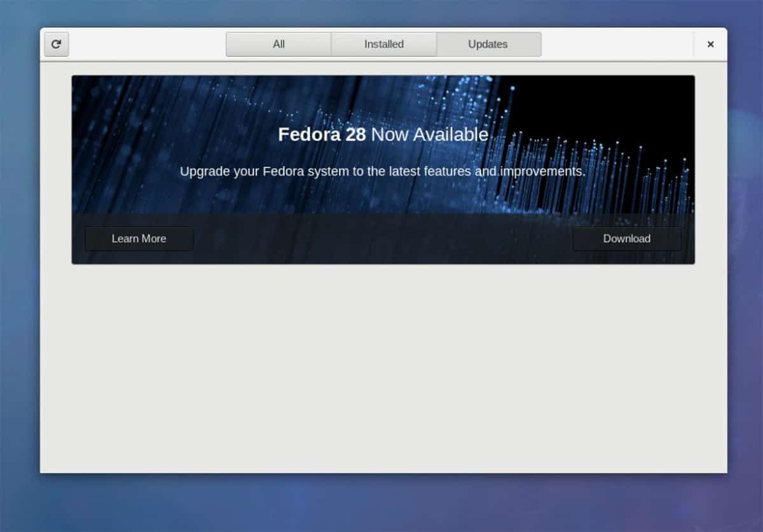The image size is (763, 532).
Task: Reload available updates using the circular arrow icon
Action: pos(56,44)
